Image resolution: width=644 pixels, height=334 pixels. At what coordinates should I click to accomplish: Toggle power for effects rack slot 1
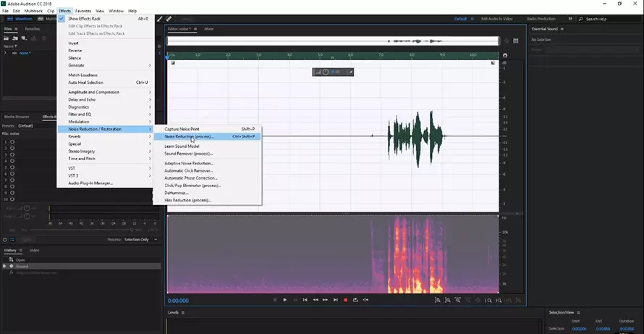[x=12, y=142]
